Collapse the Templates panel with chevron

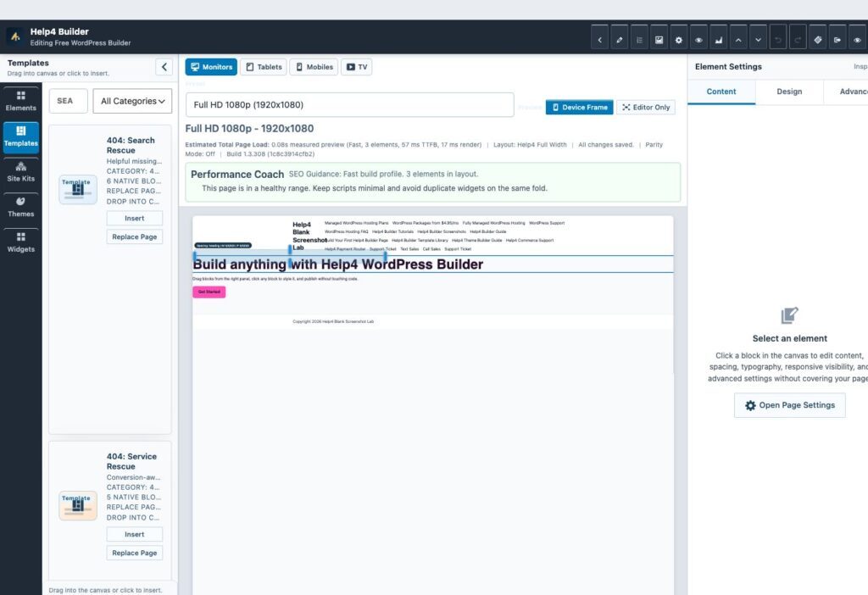[x=164, y=67]
